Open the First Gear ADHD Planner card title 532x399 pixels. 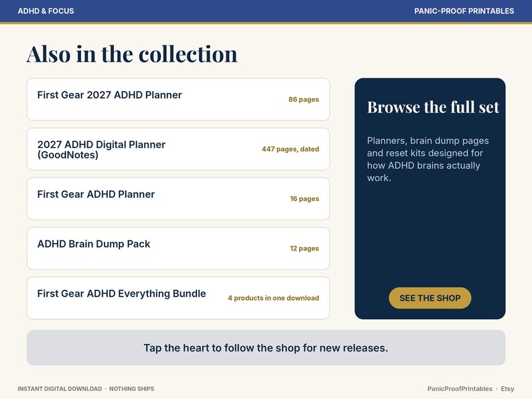(96, 194)
